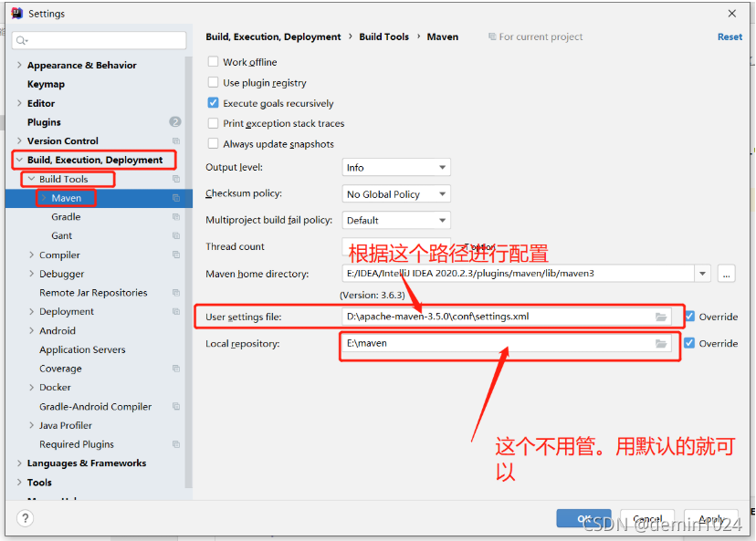
Task: Open the Checksum policy dropdown
Action: coord(396,194)
